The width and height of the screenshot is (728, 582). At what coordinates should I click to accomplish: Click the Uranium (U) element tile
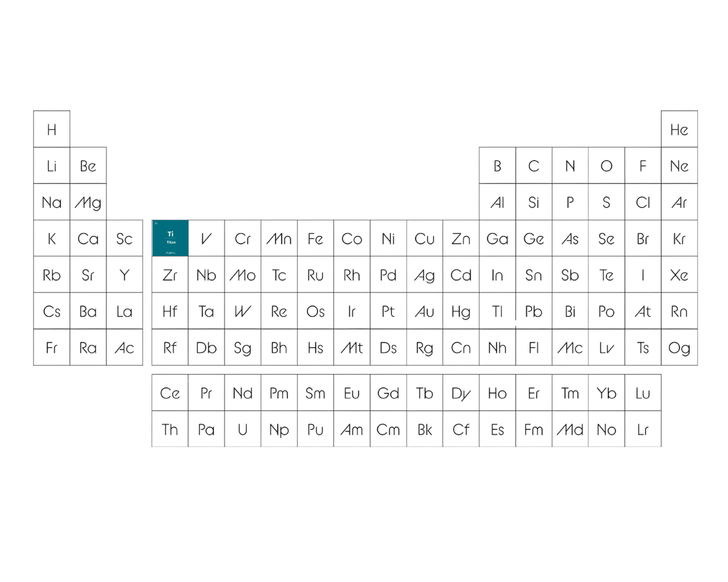[243, 429]
